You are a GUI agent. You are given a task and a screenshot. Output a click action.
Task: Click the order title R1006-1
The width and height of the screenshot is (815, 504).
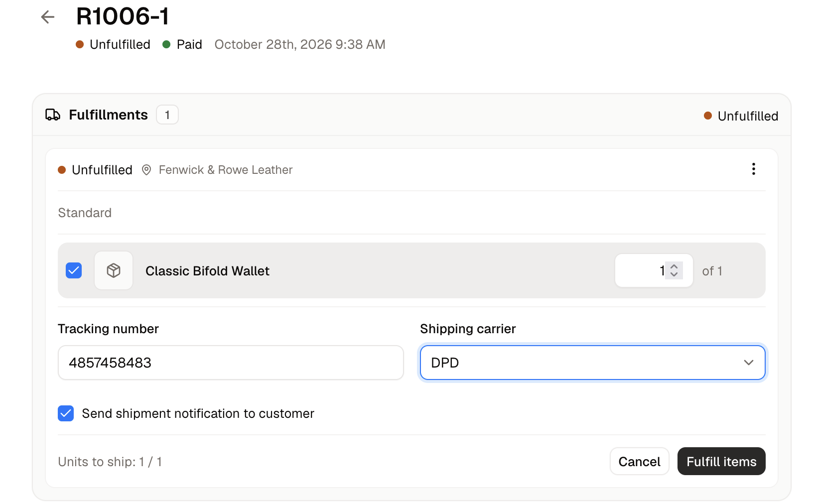(123, 16)
